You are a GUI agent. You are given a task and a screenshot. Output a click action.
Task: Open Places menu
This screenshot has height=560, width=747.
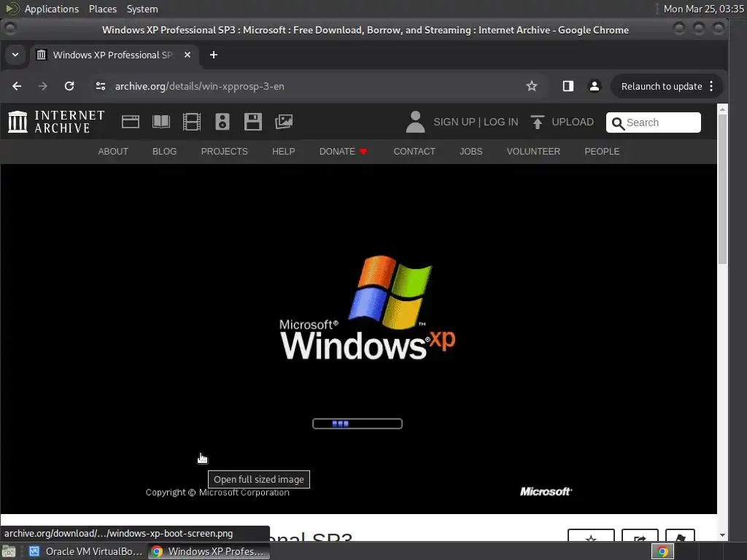click(103, 9)
